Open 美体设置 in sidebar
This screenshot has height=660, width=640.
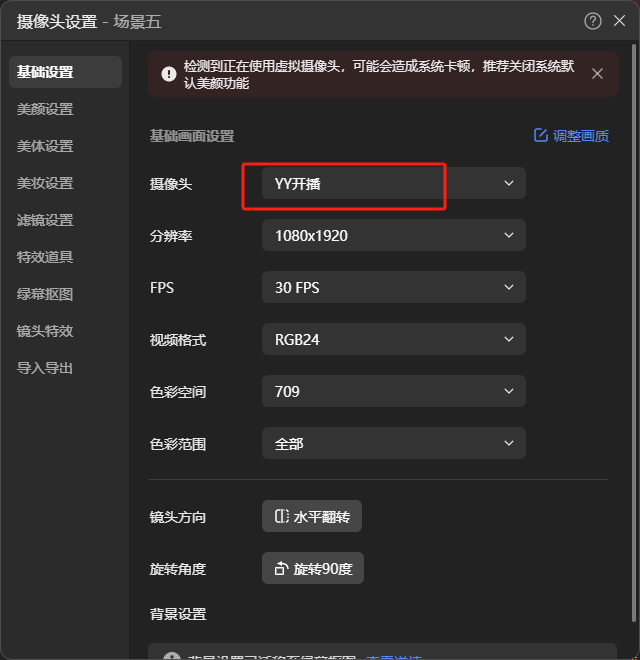coord(45,146)
